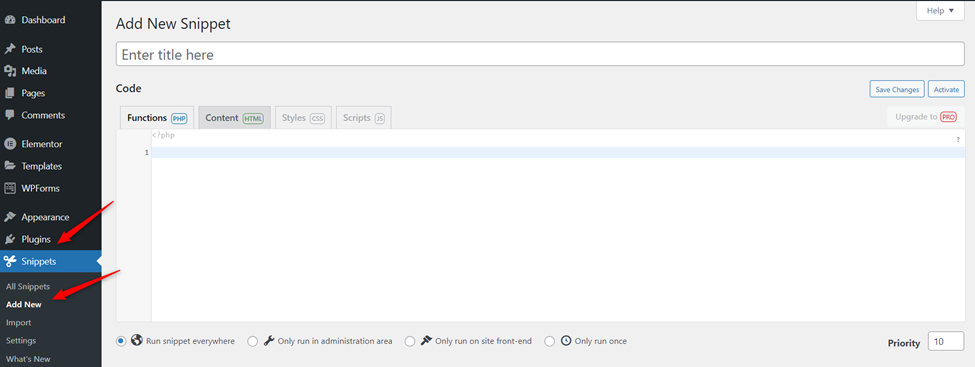
Task: Click the question mark in code editor
Action: click(x=958, y=140)
